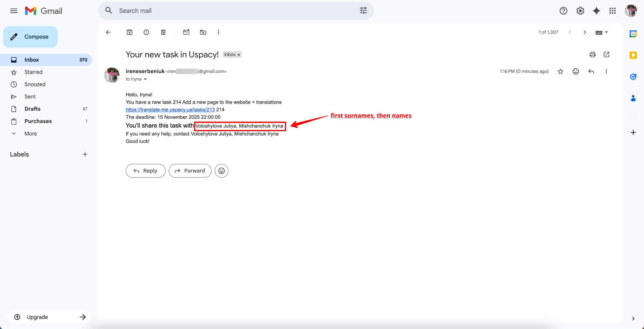This screenshot has width=644, height=329.
Task: Star this email message
Action: click(560, 71)
